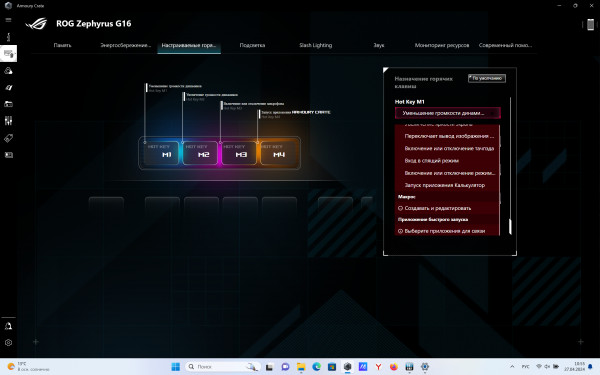Image resolution: width=600 pixels, height=375 pixels.
Task: Select the Hot Key M4 key
Action: [278, 153]
